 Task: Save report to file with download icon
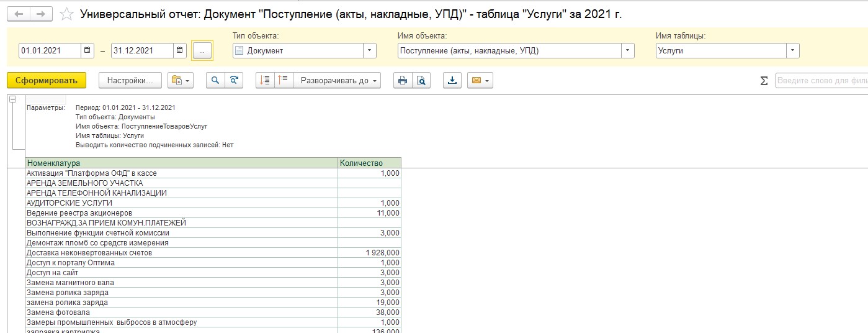pos(452,80)
